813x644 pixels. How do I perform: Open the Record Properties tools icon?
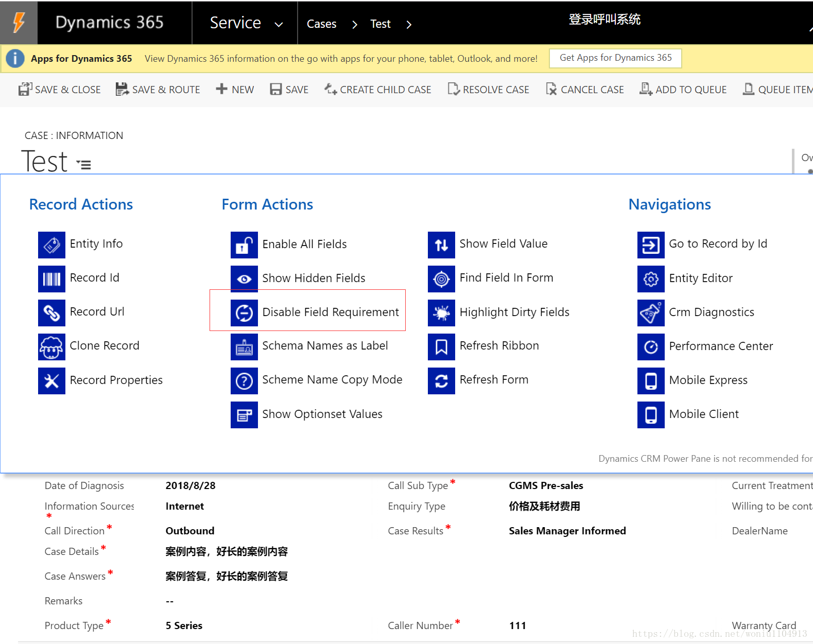tap(51, 380)
